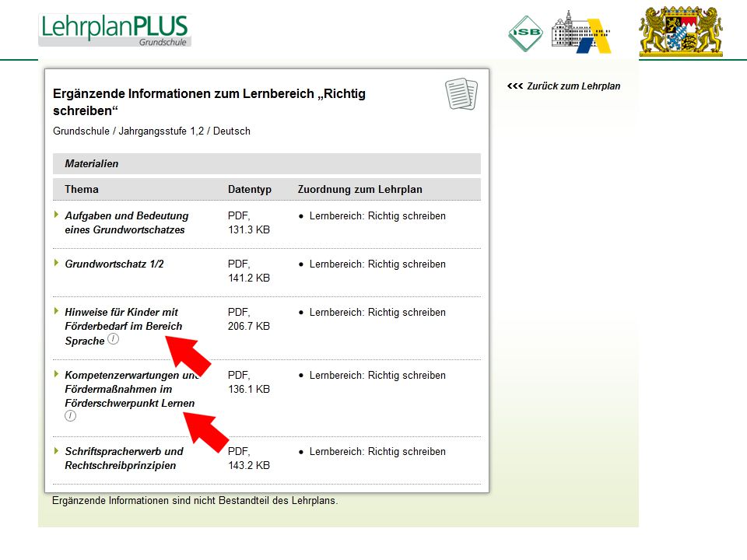Open the 'Grundwortschatz 1/2' PDF link

pos(114,264)
